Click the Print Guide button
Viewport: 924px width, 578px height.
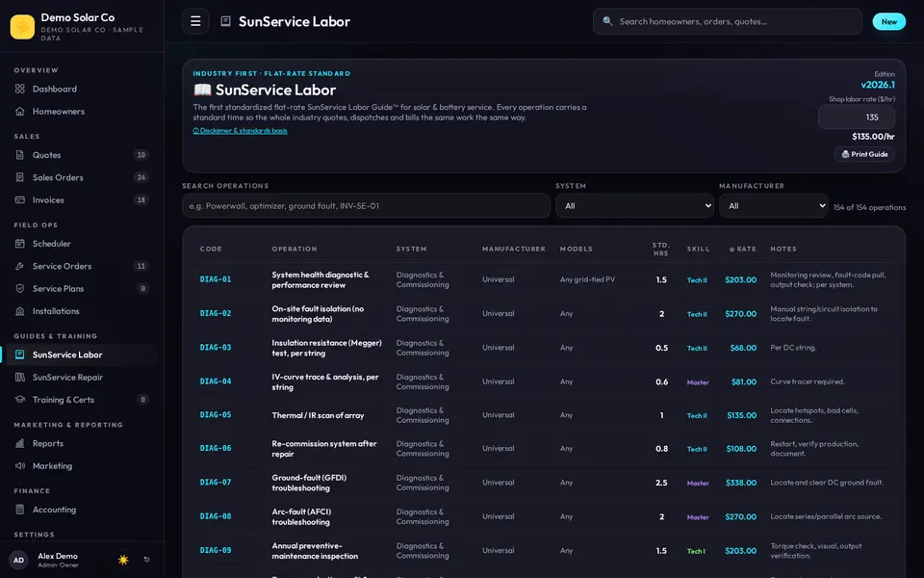(x=864, y=154)
